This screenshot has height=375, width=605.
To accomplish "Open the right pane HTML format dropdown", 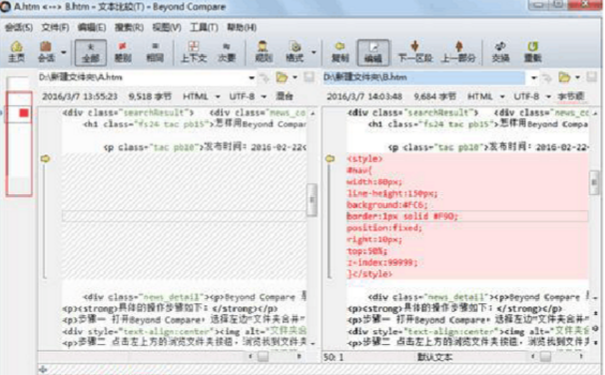I will point(486,96).
